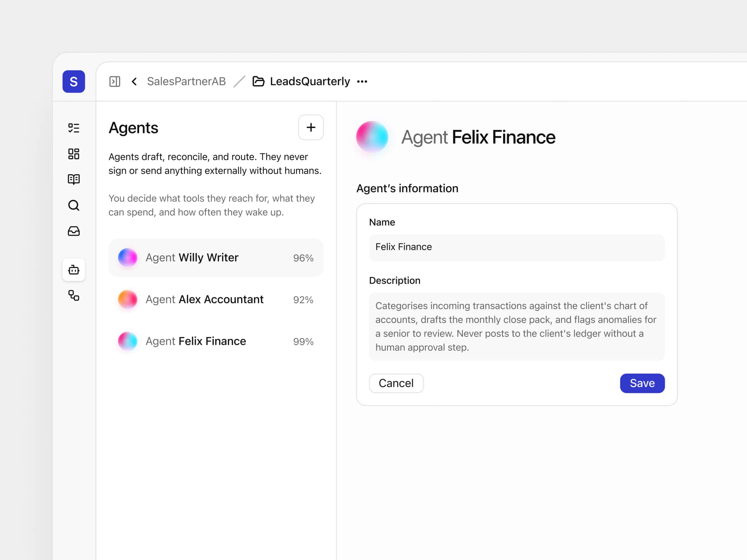Open the dashboard grid sidebar icon
Screen dimensions: 747x560
coord(74,154)
